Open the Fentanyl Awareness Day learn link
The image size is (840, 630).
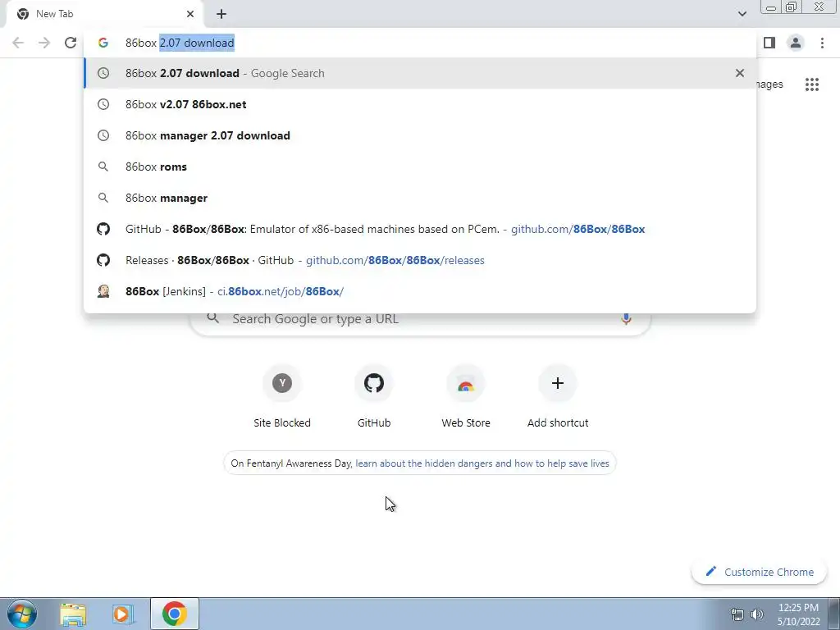click(x=482, y=463)
